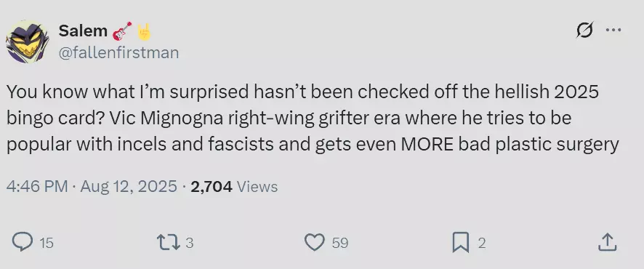Click the post text about Vic Mignogna
Screen dimensions: 644x269
point(313,119)
